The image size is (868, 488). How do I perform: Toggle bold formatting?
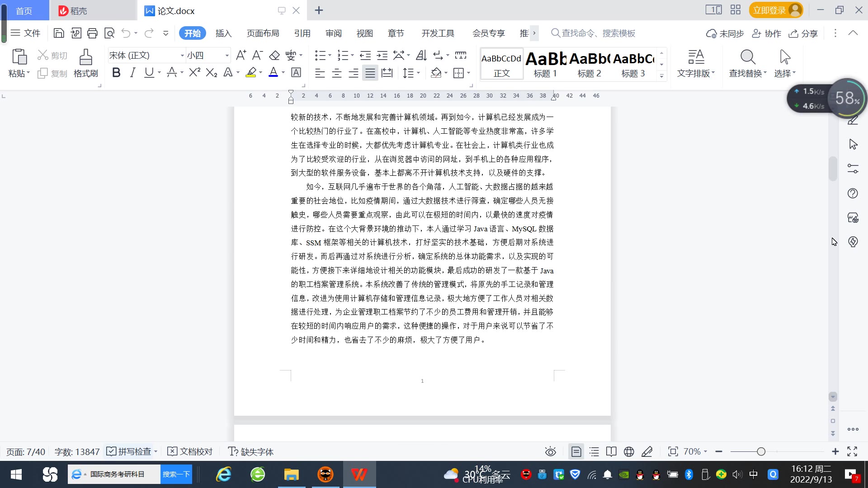[116, 73]
